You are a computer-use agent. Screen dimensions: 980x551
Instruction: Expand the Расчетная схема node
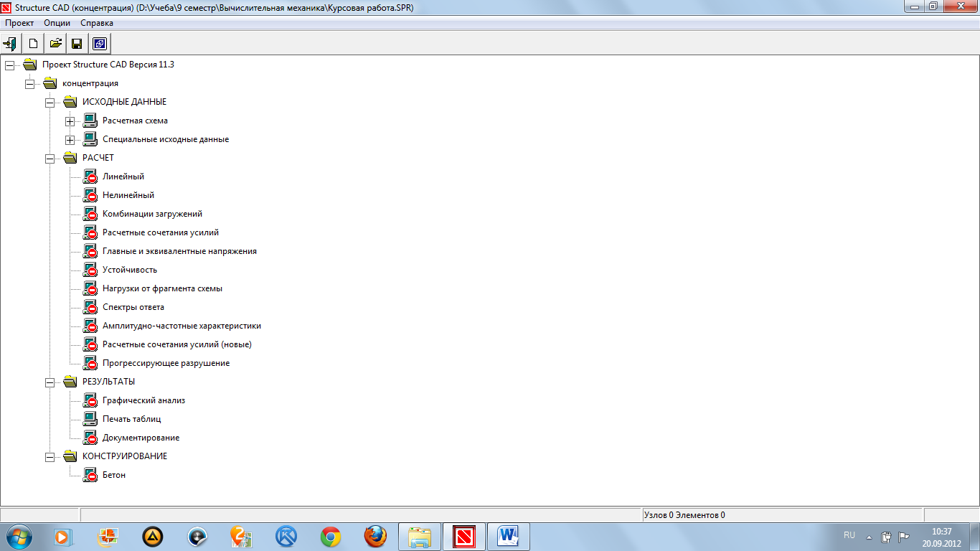[x=70, y=121]
